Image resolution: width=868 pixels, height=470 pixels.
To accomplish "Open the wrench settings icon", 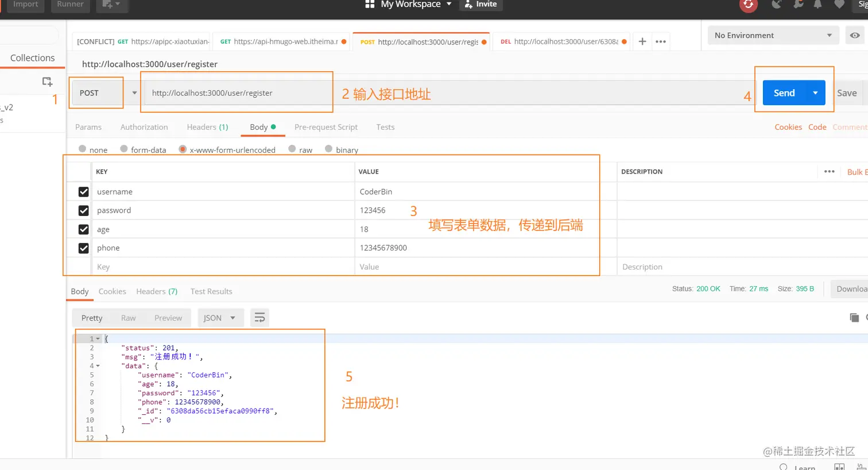I will 798,5.
